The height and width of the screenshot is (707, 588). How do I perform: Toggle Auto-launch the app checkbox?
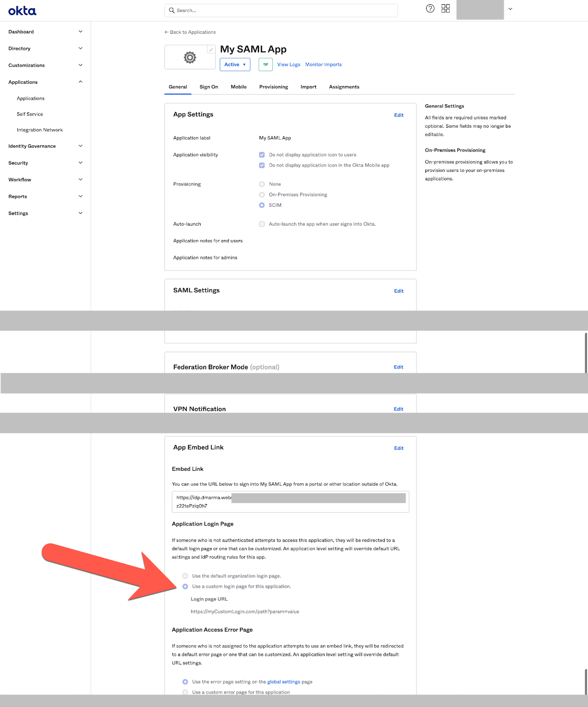click(x=262, y=224)
